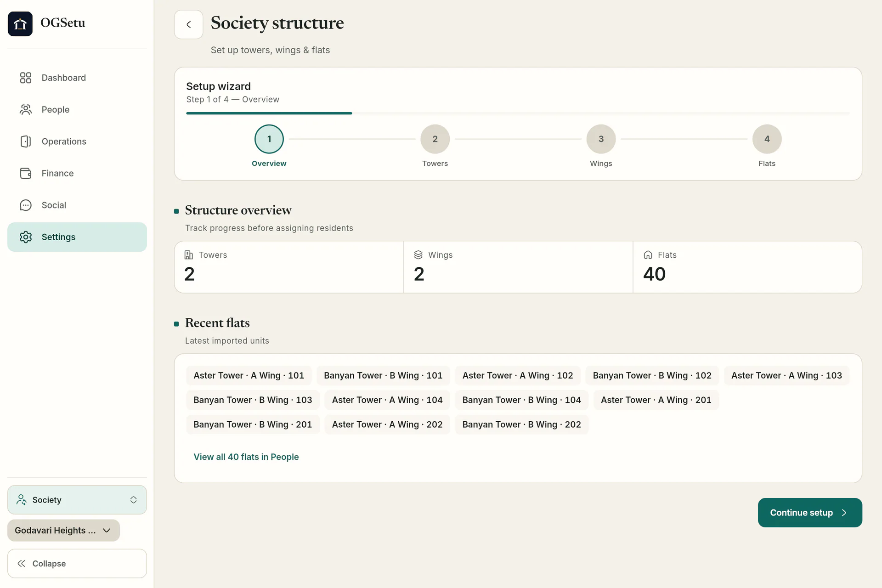
Task: Go to the Finance section
Action: pyautogui.click(x=77, y=173)
